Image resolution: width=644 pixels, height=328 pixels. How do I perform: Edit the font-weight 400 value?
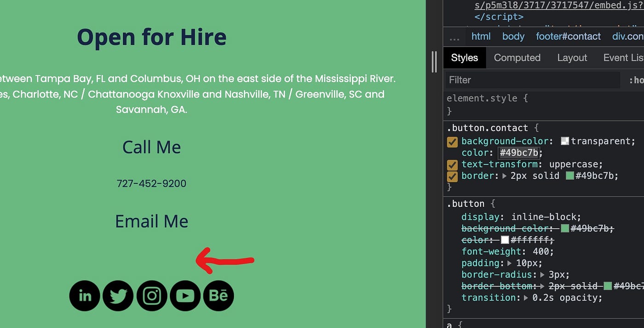[541, 252]
